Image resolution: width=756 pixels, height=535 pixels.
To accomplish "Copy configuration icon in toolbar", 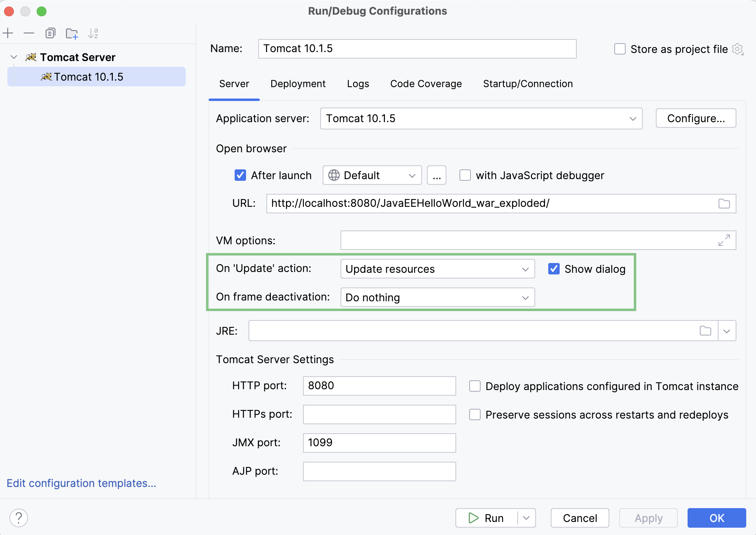I will tap(50, 33).
